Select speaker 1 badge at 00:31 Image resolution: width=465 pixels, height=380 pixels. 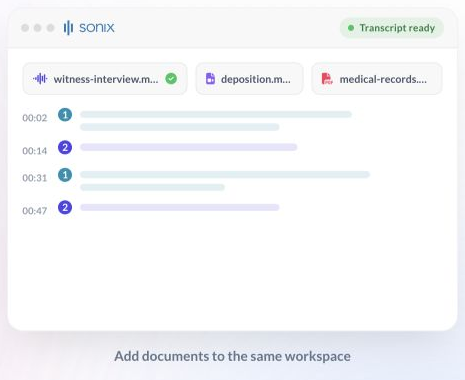coord(65,175)
